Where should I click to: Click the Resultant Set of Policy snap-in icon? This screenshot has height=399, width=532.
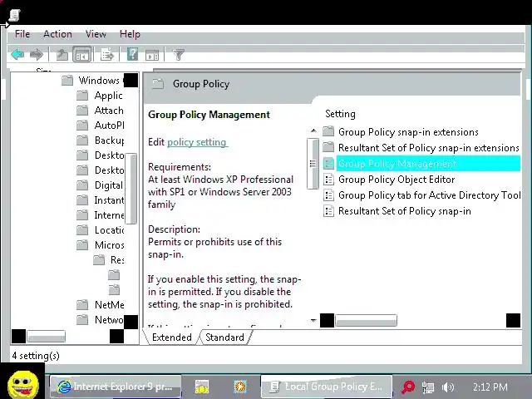click(x=328, y=211)
